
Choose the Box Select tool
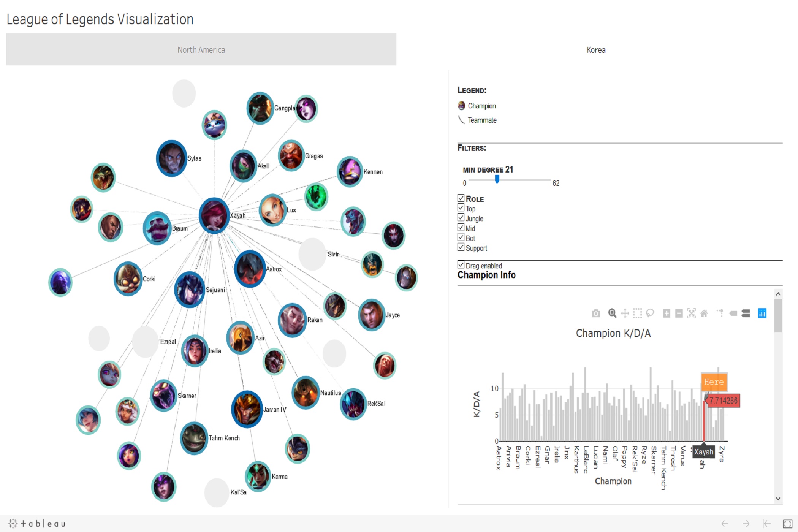(637, 313)
